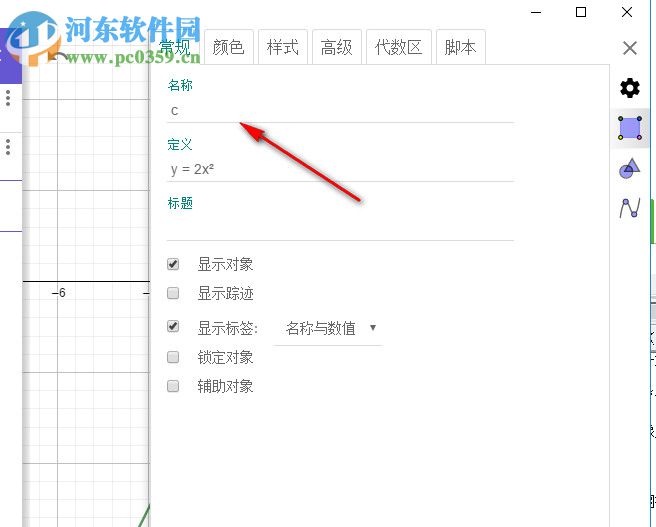Open the upper three-dot row menu
Image resolution: width=656 pixels, height=527 pixels.
[x=8, y=97]
